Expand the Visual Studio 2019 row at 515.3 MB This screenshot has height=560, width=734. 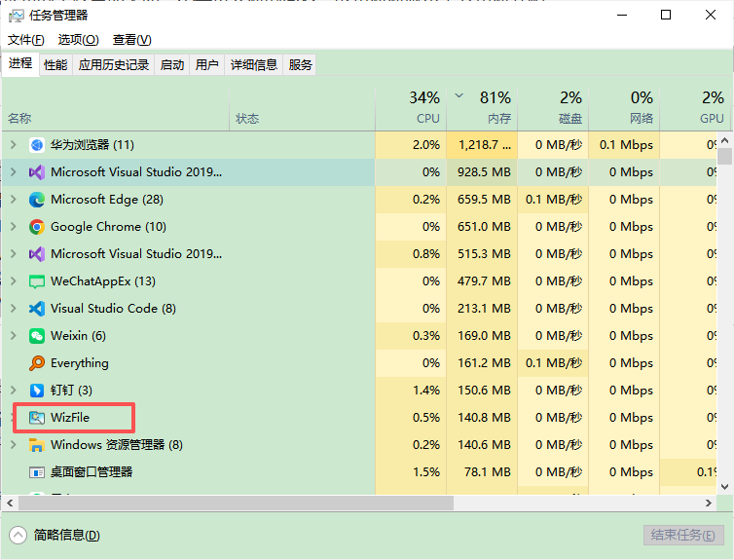pos(14,254)
